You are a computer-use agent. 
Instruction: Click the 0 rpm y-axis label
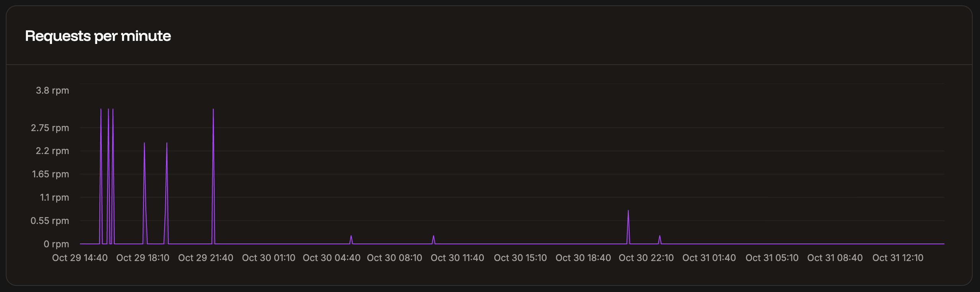coord(56,244)
